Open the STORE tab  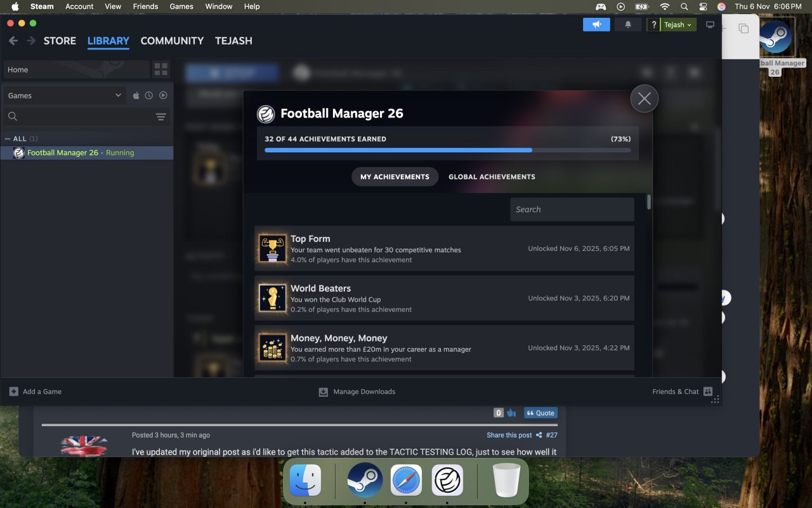(x=60, y=41)
